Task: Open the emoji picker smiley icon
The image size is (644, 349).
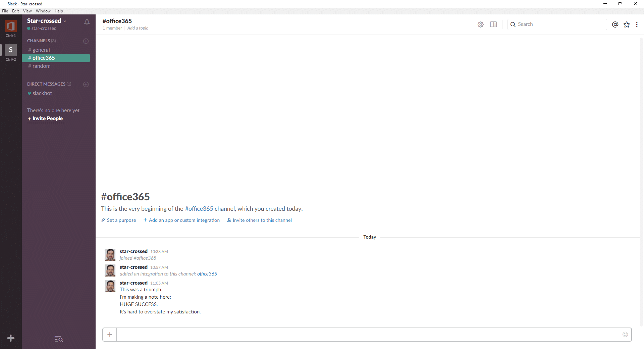Action: [625, 334]
